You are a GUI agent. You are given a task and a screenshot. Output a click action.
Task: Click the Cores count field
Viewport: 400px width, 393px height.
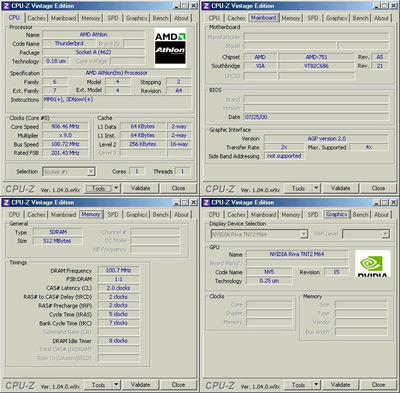coord(137,171)
